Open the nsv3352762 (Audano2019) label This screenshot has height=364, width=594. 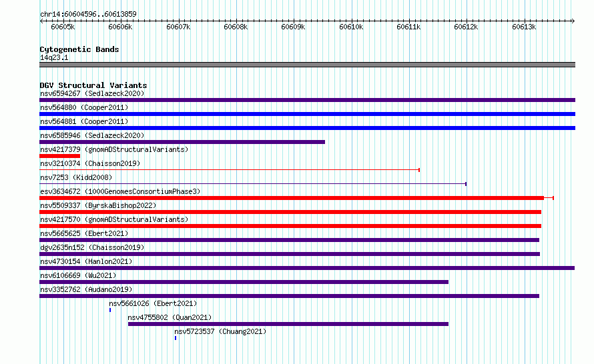point(86,289)
